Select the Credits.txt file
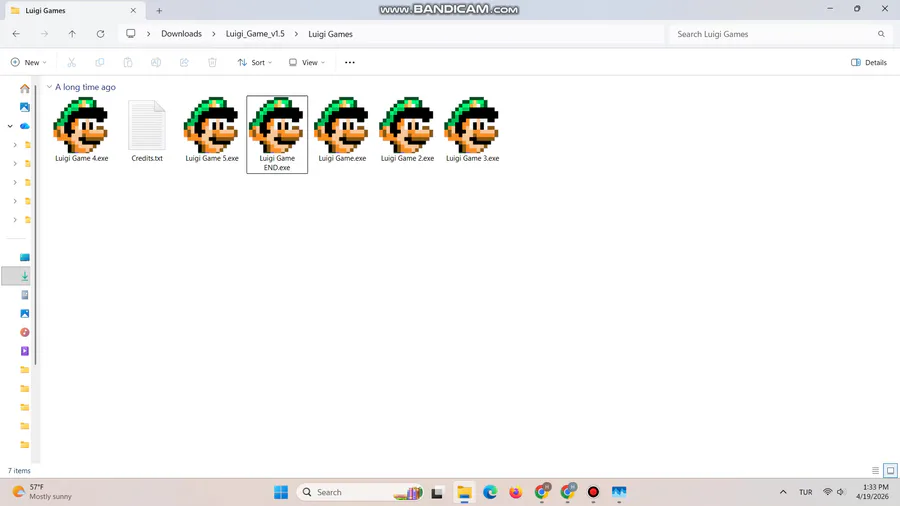900x506 pixels. click(x=147, y=130)
